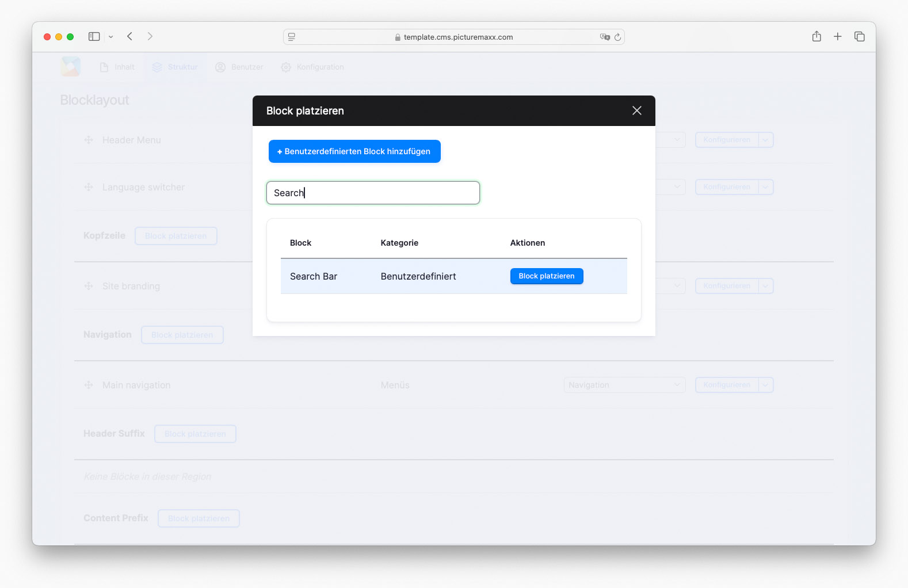
Task: Select the Site branding row label
Action: (x=131, y=286)
